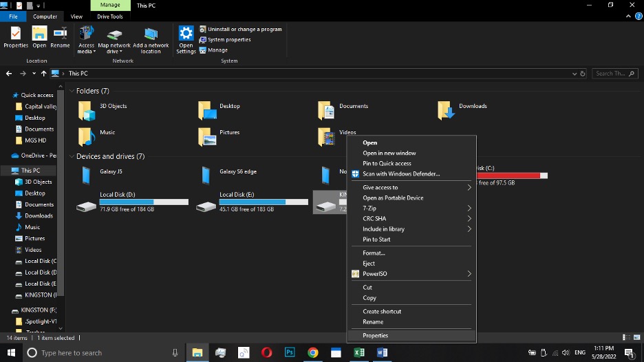
Task: Expand the 7-Zip submenu
Action: (411, 209)
